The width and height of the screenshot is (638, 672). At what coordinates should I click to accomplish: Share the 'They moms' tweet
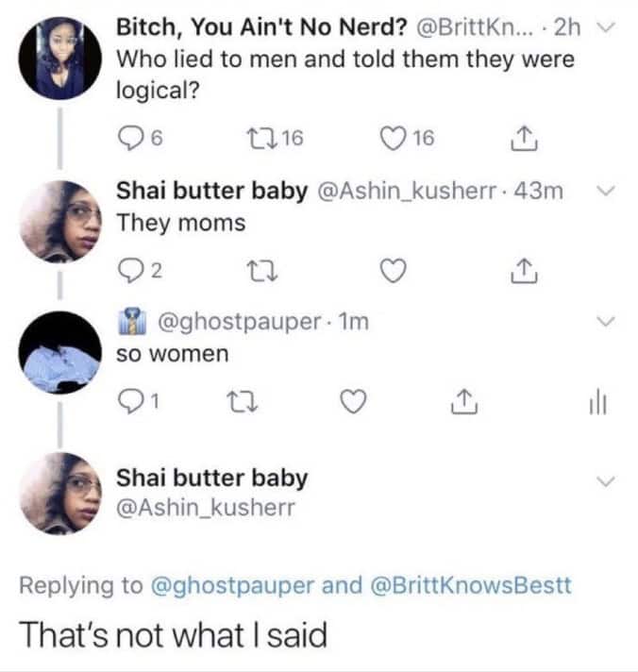(520, 275)
